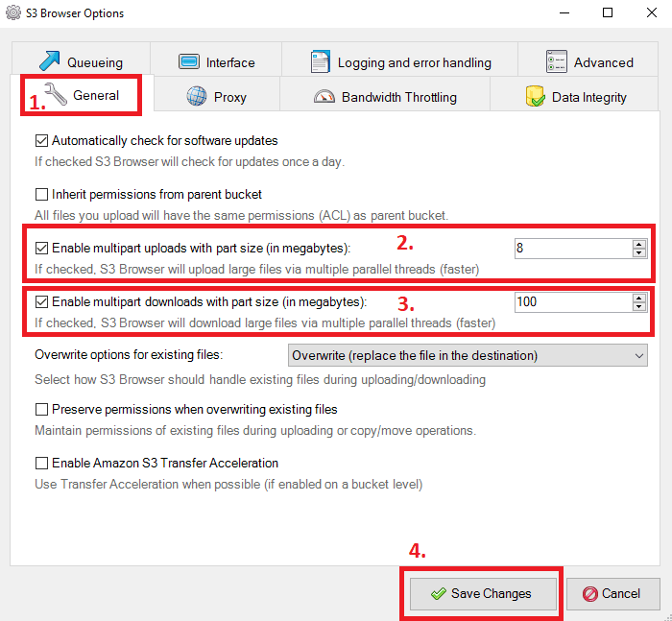Screen dimensions: 672x621
Task: Click the Bandwidth Throttling gauge icon
Action: pyautogui.click(x=324, y=96)
